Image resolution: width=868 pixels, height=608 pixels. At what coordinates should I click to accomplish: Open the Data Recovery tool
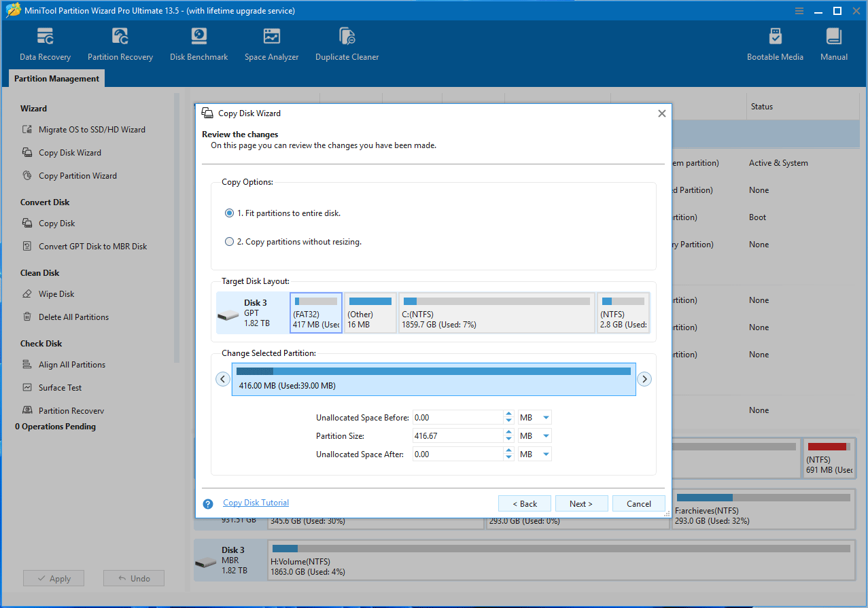[x=45, y=43]
